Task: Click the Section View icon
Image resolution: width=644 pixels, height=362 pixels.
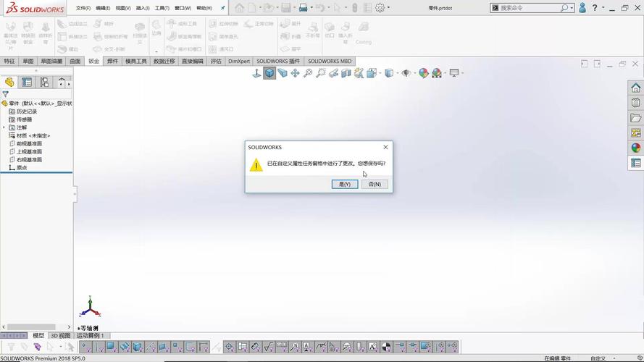Action: pyautogui.click(x=346, y=73)
